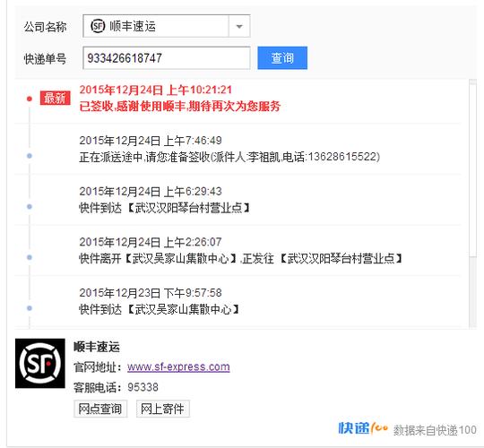Viewport: 484px width, 448px height.
Task: Open the company name dropdown arrow
Action: pos(239,26)
